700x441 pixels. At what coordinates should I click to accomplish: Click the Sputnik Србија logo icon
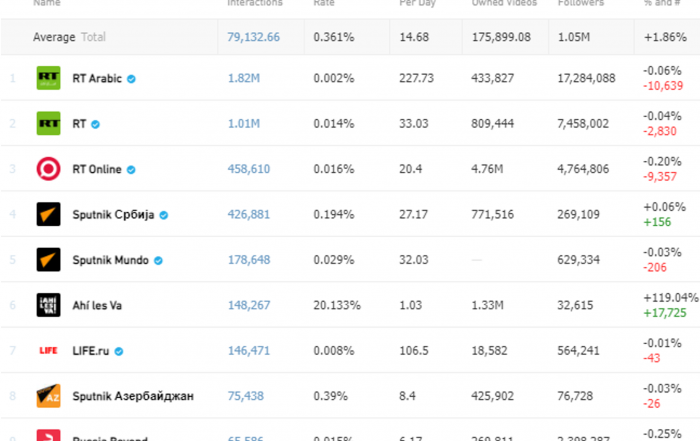click(48, 214)
